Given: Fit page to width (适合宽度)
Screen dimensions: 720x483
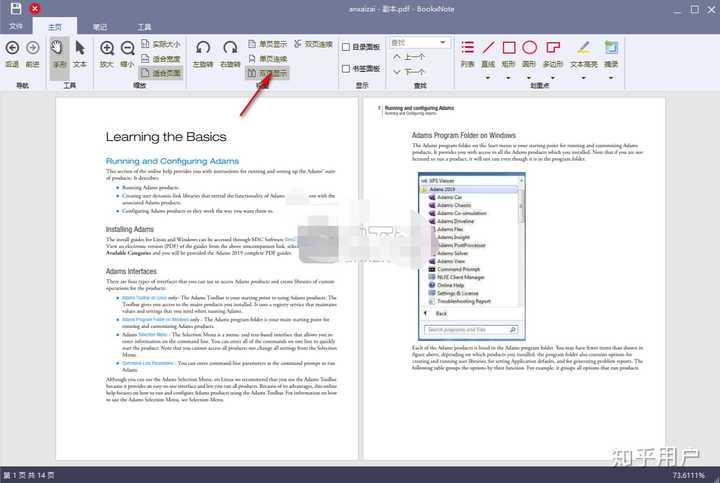Looking at the screenshot, I should click(x=161, y=58).
